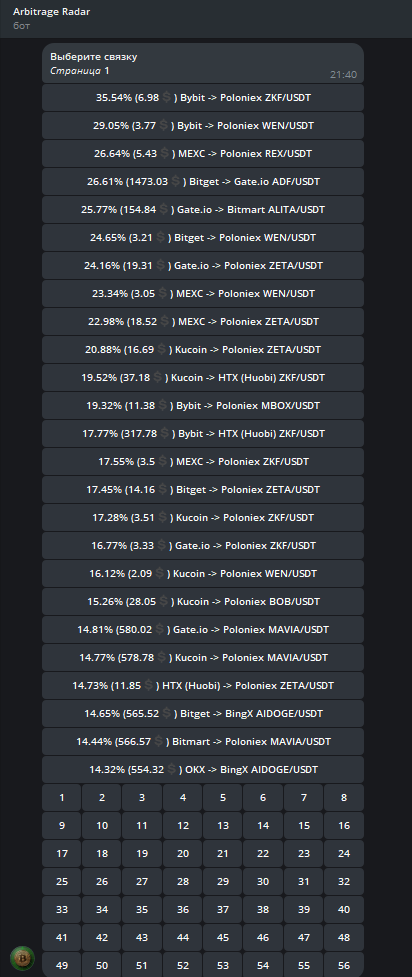The image size is (412, 977).
Task: Open 17.77% Bybit -> HTX (Huobi) ZKF/USDT
Action: (x=203, y=434)
